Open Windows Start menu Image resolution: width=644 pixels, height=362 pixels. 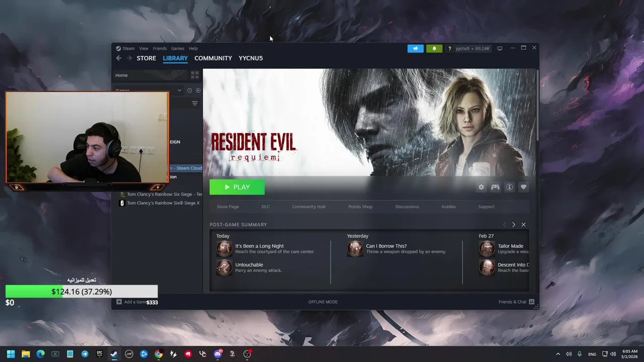(x=11, y=354)
